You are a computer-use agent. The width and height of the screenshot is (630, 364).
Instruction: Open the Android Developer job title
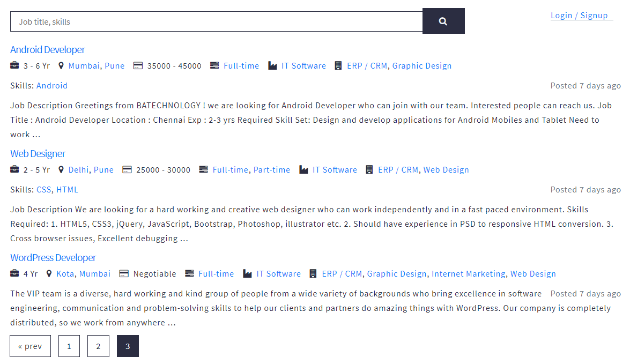click(x=48, y=50)
